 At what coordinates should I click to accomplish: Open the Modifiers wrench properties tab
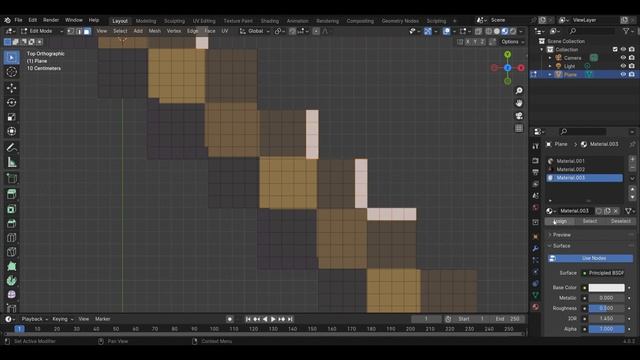[x=536, y=248]
